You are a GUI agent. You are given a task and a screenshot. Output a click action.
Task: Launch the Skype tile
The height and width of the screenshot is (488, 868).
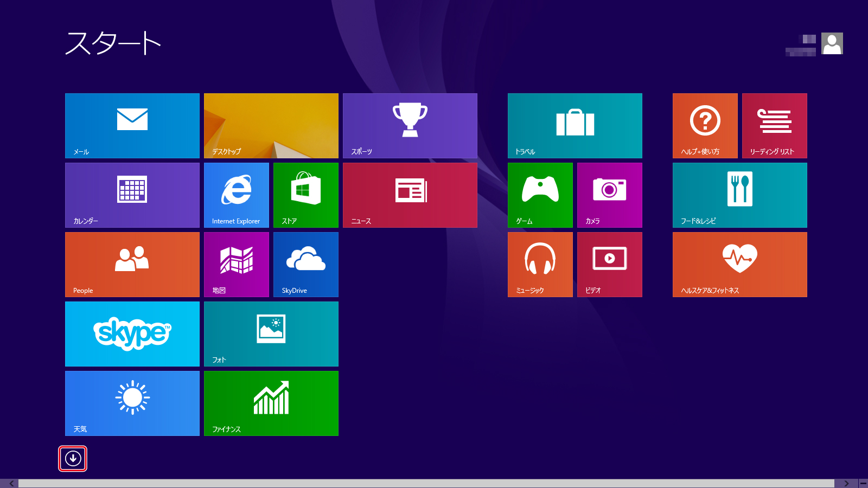click(132, 334)
